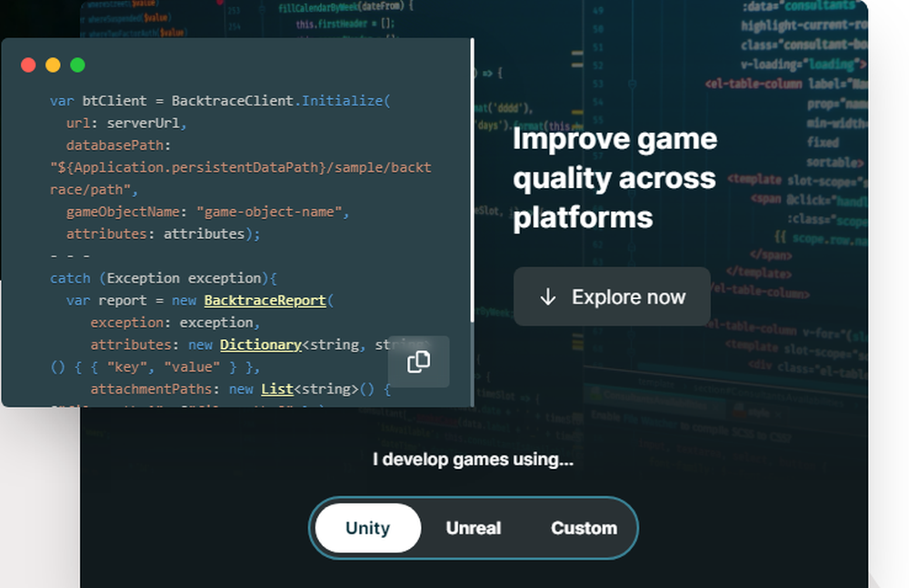Click the "var btClient = BacktraceClient.Initialize(" line
The image size is (909, 588).
point(220,101)
